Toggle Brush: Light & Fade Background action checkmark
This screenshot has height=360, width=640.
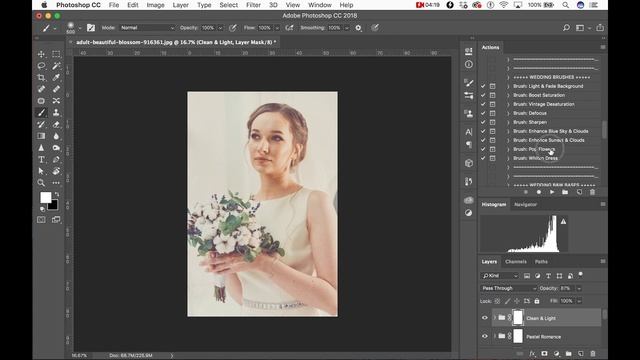tap(483, 86)
